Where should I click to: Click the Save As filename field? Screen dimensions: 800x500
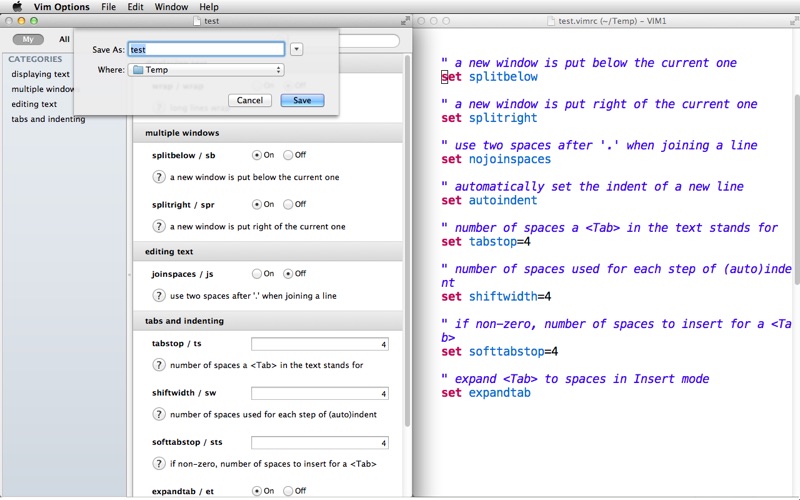[206, 49]
